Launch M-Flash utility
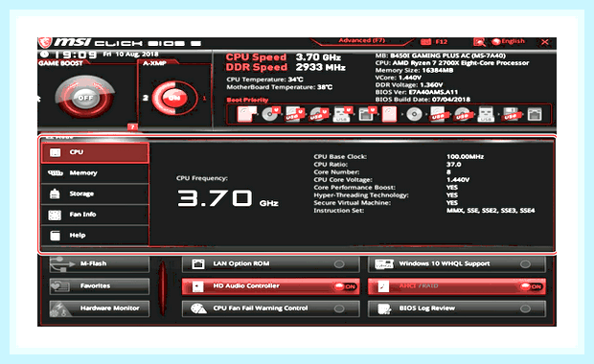594x364 pixels. pyautogui.click(x=100, y=263)
